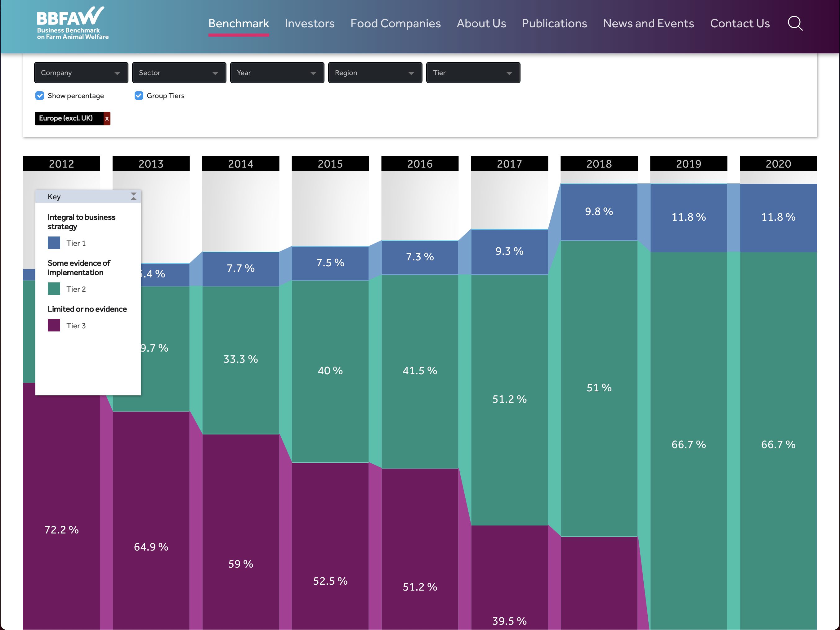Click the 2017 Tier 1 segment 9.3 %
Viewport: 840px width, 630px height.
[510, 252]
